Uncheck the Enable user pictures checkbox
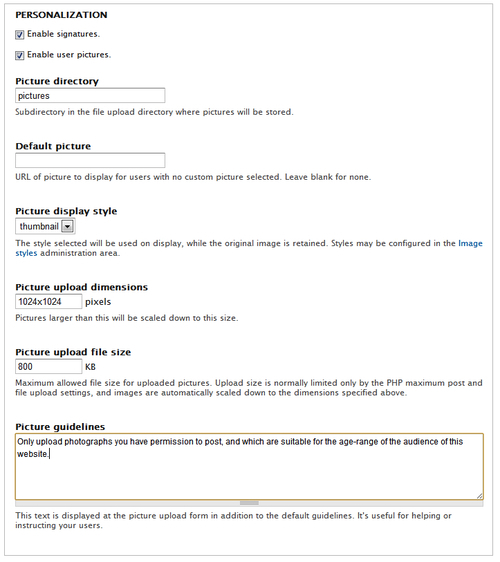The image size is (500, 562). [20, 56]
